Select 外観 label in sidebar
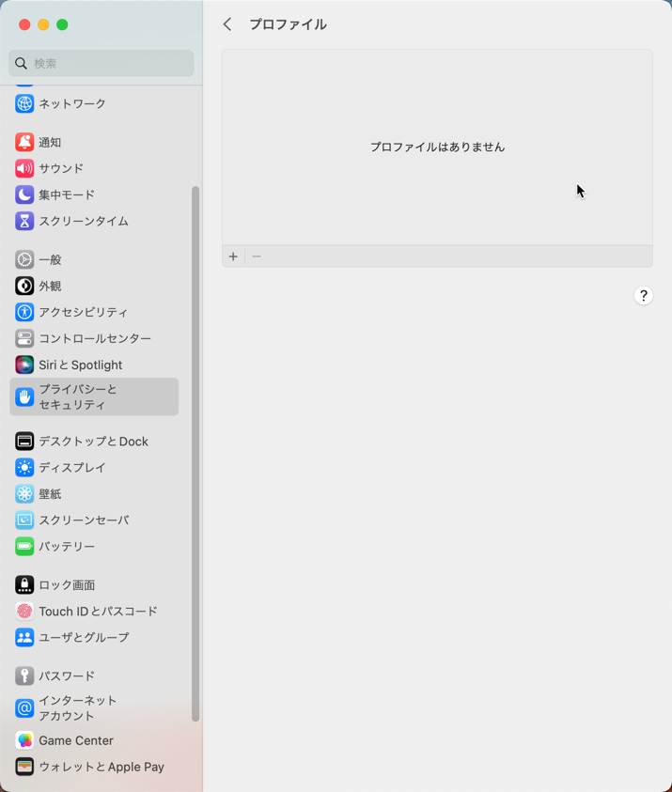Viewport: 672px width, 792px height. 50,286
